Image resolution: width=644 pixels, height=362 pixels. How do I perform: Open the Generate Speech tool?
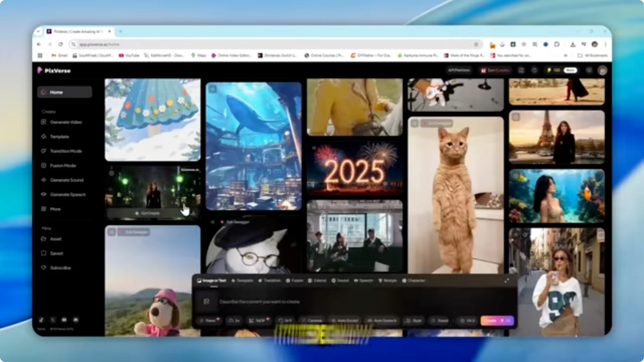pos(67,194)
